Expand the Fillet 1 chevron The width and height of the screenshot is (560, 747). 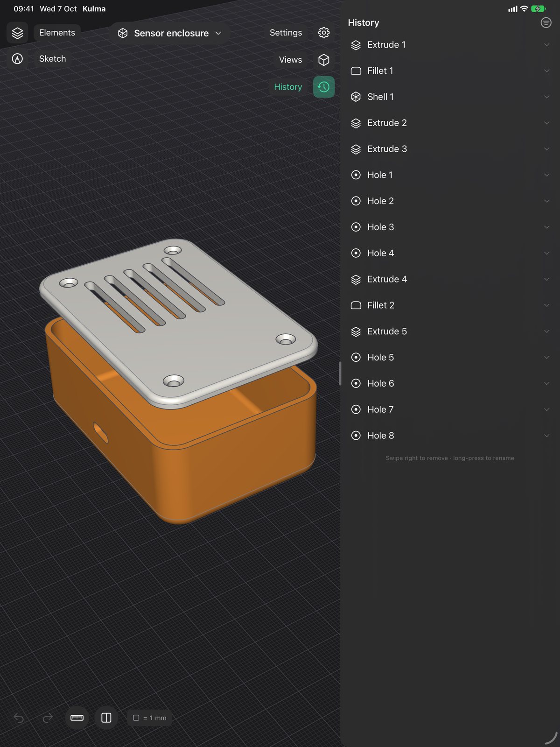coord(546,71)
